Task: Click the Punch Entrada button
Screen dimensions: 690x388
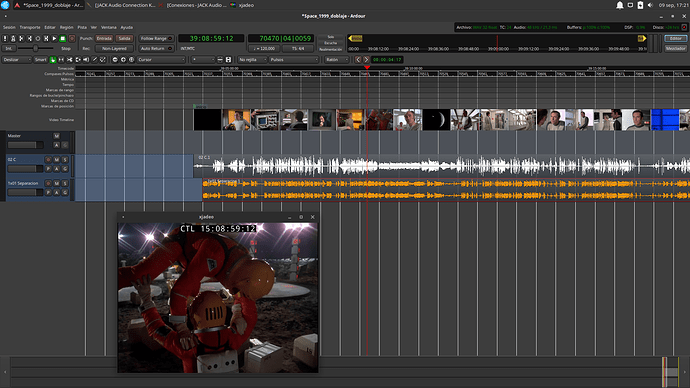Action: coord(104,39)
